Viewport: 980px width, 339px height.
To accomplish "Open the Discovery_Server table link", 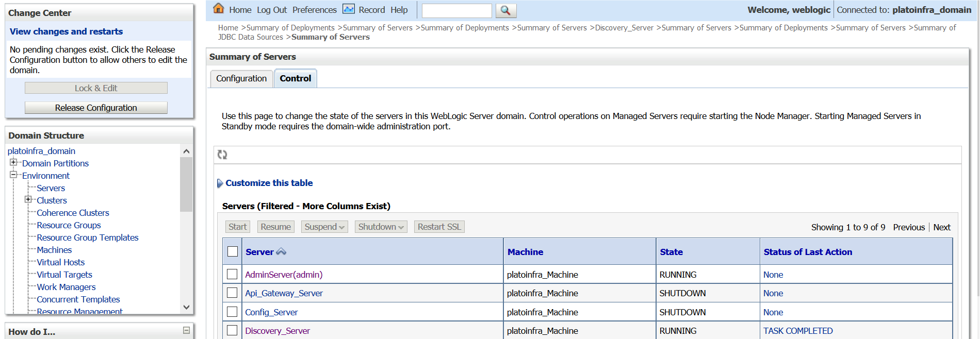I will (x=277, y=331).
